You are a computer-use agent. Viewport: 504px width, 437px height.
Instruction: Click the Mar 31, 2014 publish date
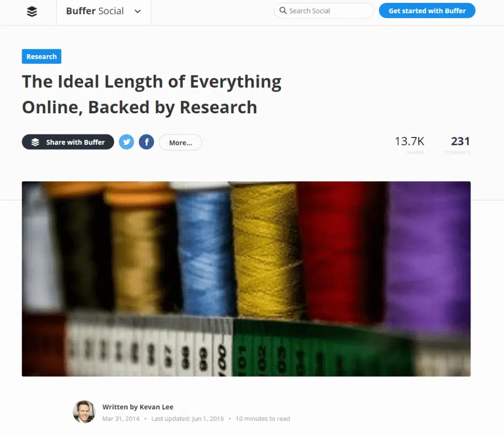[121, 419]
